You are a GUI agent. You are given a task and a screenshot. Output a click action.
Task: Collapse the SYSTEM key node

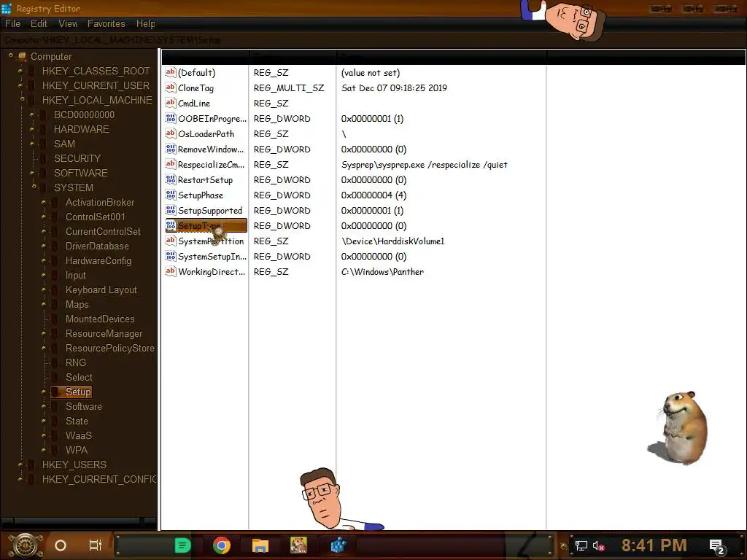coord(34,187)
